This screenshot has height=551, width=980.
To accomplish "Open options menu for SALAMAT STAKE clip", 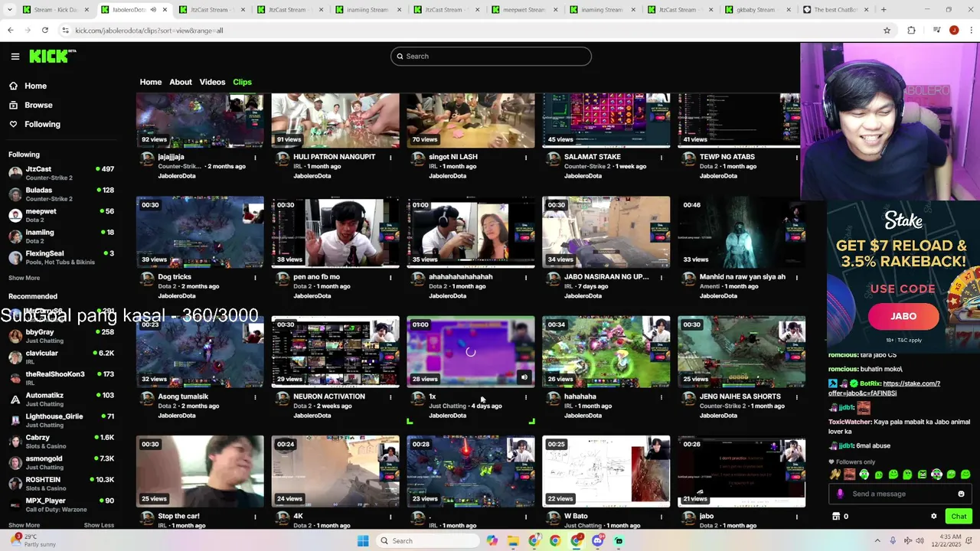I will click(x=661, y=158).
